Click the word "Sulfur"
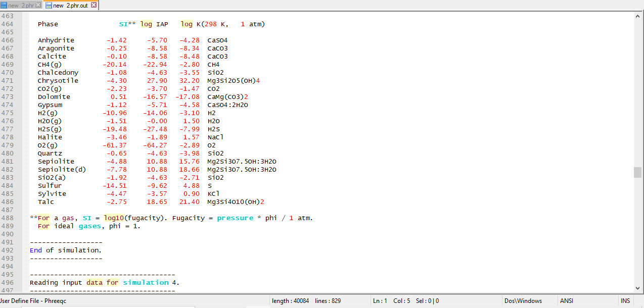 [50, 186]
